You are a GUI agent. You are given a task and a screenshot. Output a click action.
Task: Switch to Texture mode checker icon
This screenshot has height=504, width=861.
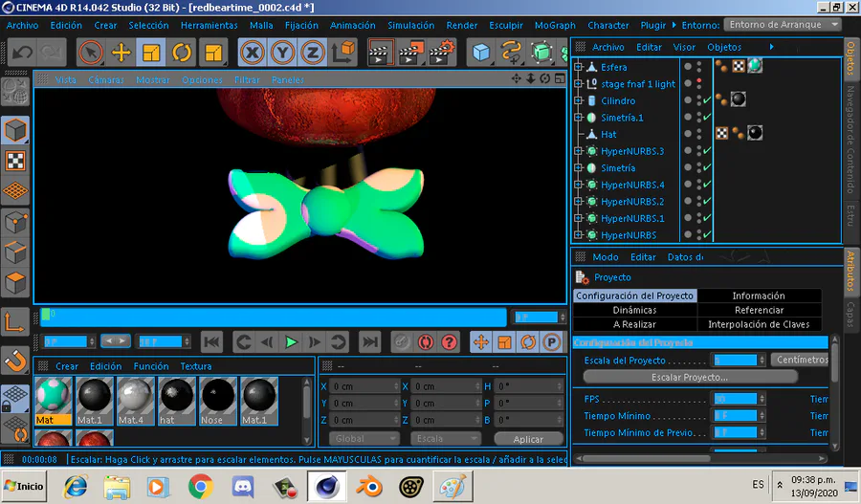pos(15,161)
